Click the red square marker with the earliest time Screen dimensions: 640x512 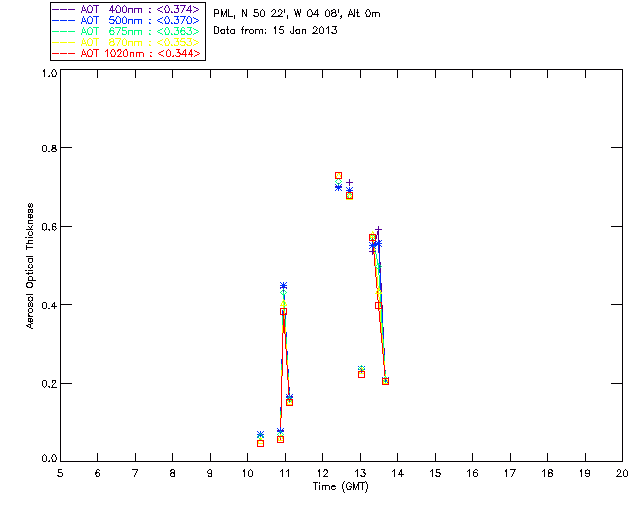tap(260, 443)
